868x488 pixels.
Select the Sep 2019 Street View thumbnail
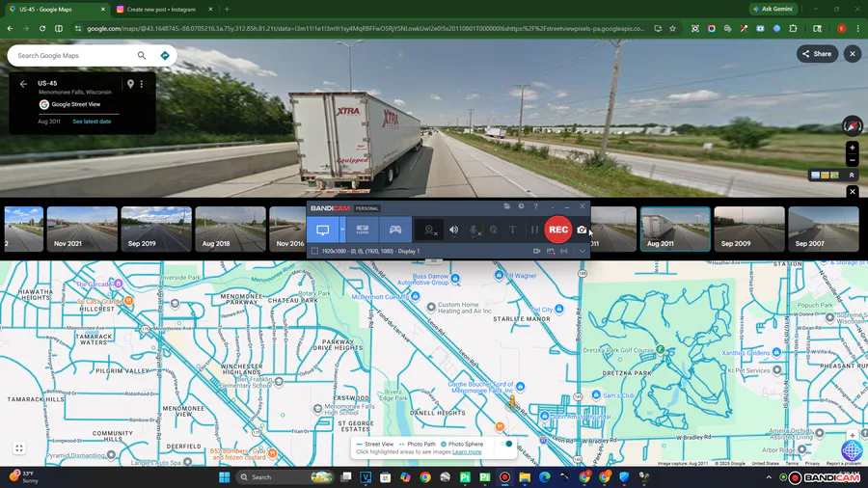click(156, 230)
